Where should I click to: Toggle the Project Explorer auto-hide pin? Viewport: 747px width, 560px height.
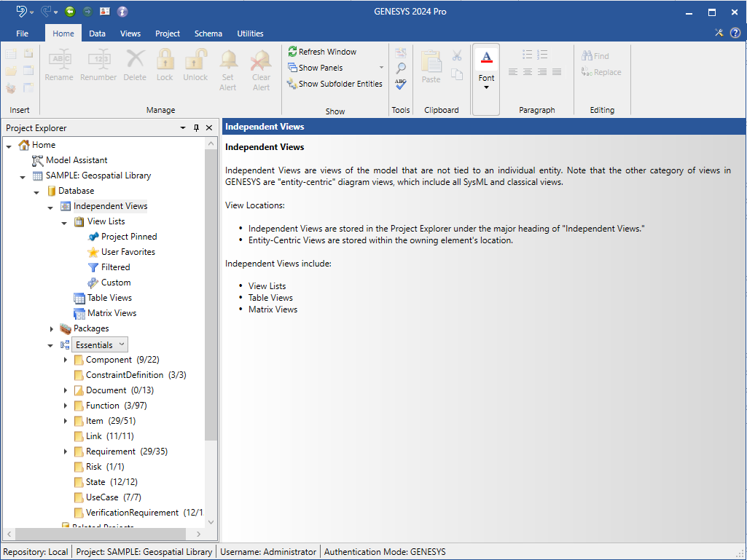click(196, 127)
